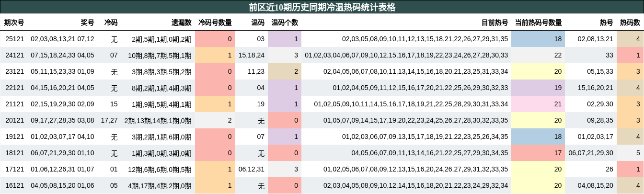This screenshot has width=644, height=194.
Task: Click prize numbers 01,02,03,07,17 04,10
Action: 62,137
